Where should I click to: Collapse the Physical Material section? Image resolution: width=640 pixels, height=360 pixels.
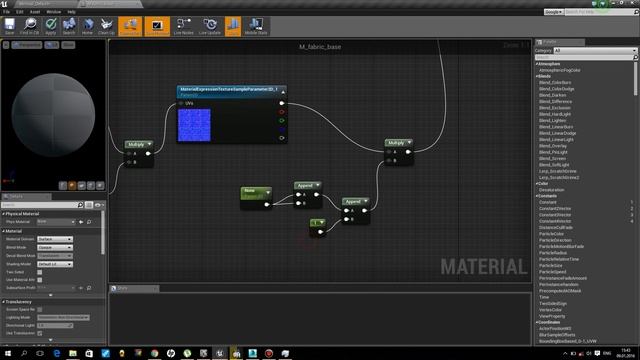coord(4,214)
